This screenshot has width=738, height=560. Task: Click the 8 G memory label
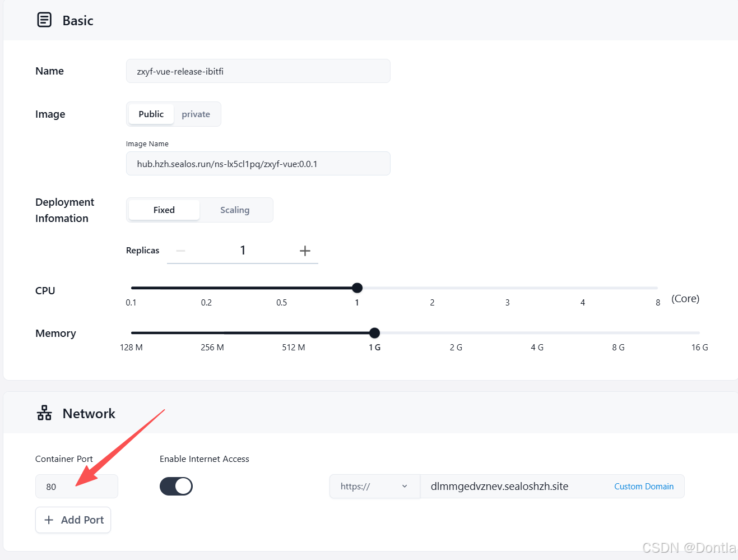click(x=619, y=347)
